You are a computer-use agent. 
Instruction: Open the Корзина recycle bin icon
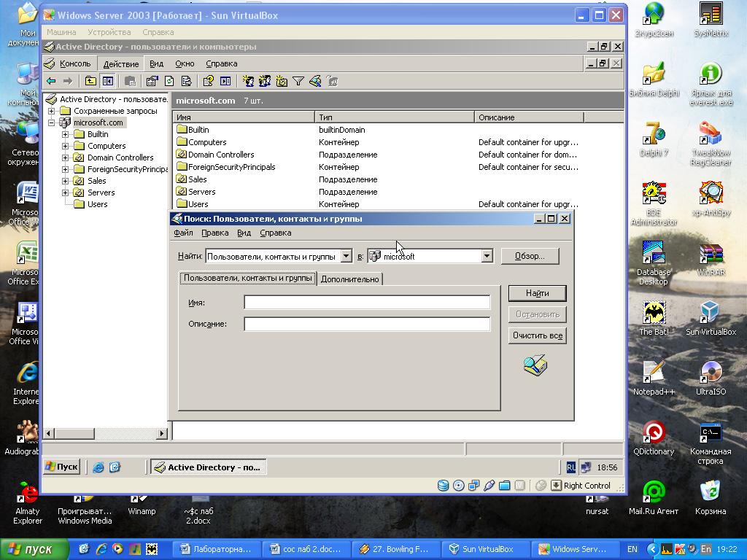711,497
